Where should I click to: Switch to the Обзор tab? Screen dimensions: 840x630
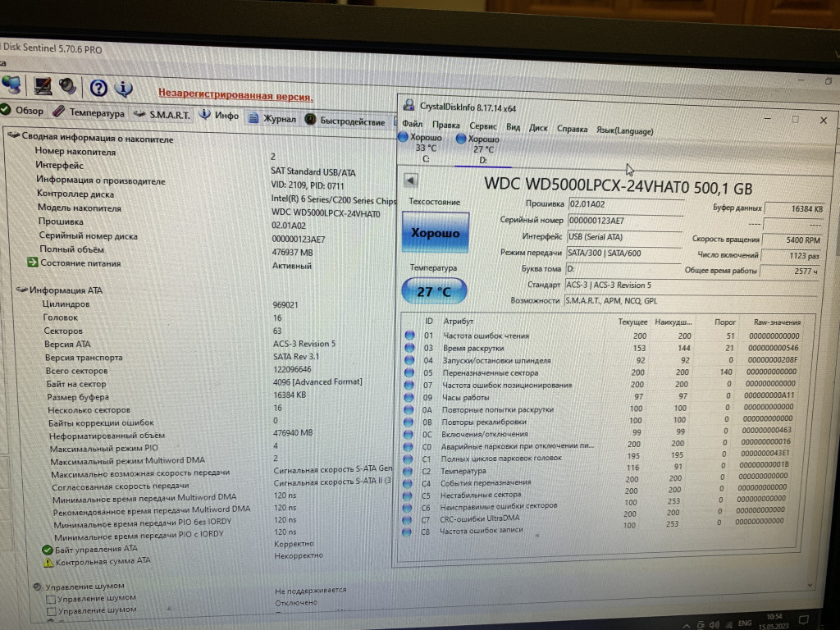(x=22, y=111)
